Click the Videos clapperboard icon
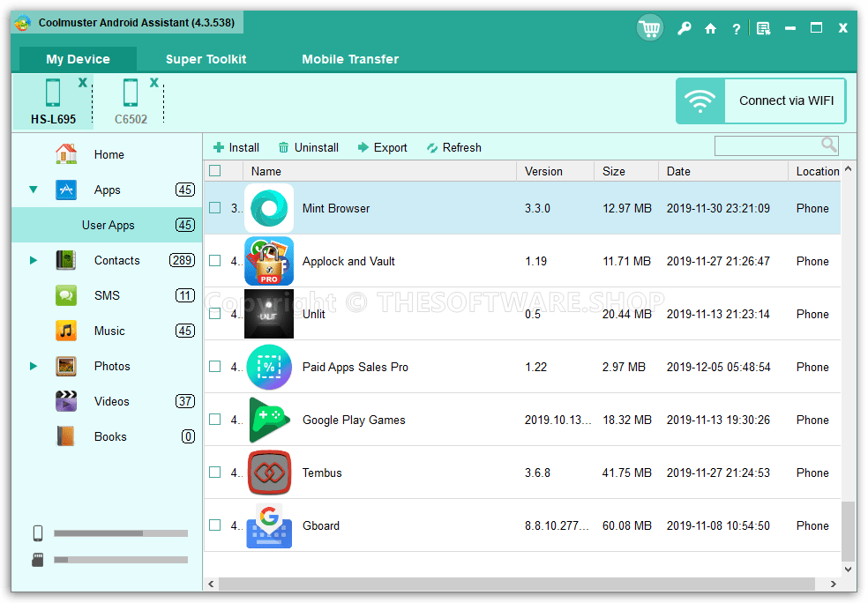Viewport: 868px width, 603px height. [x=66, y=402]
